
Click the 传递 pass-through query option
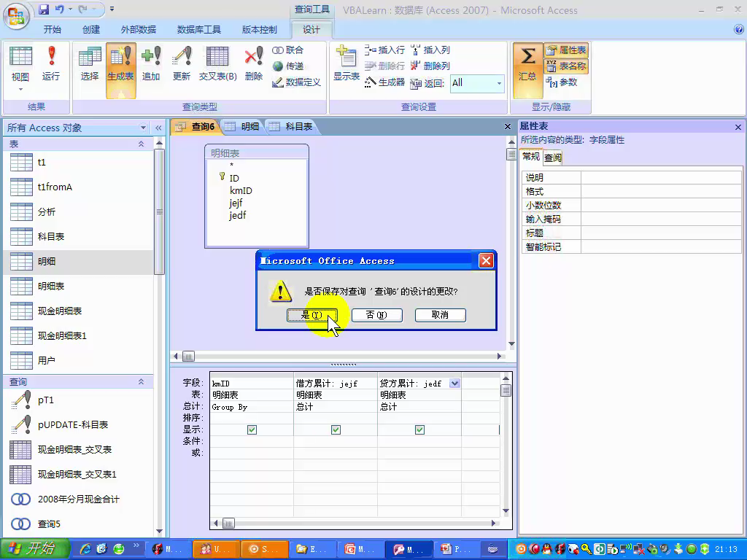pyautogui.click(x=288, y=66)
